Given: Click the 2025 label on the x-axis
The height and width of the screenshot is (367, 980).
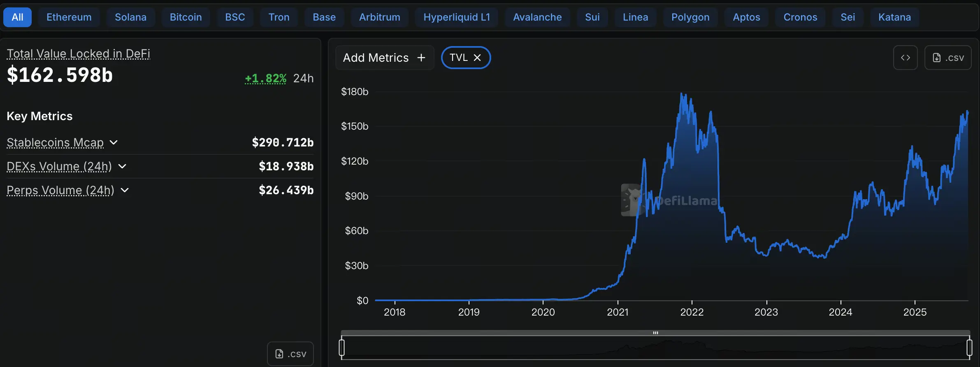Looking at the screenshot, I should click(915, 312).
